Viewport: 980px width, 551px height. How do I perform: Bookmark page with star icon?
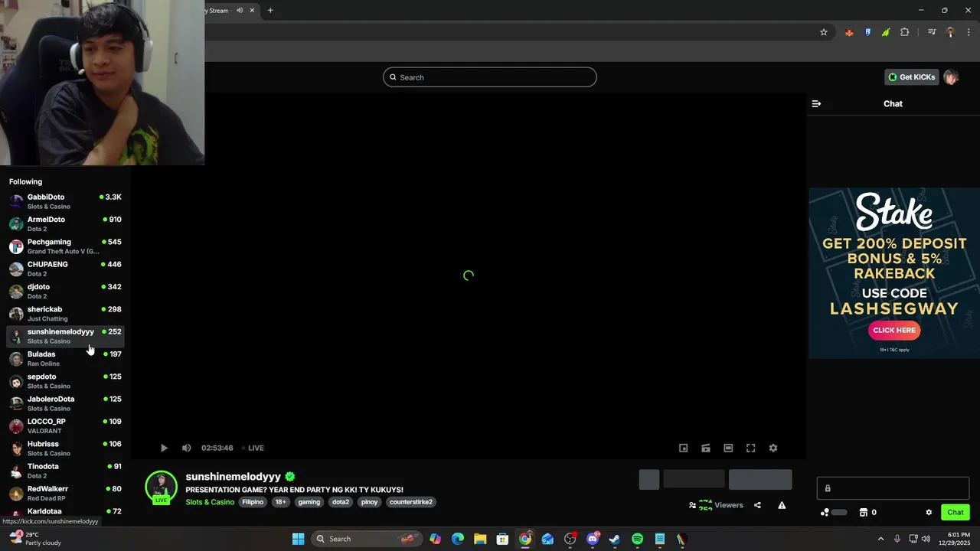coord(824,32)
